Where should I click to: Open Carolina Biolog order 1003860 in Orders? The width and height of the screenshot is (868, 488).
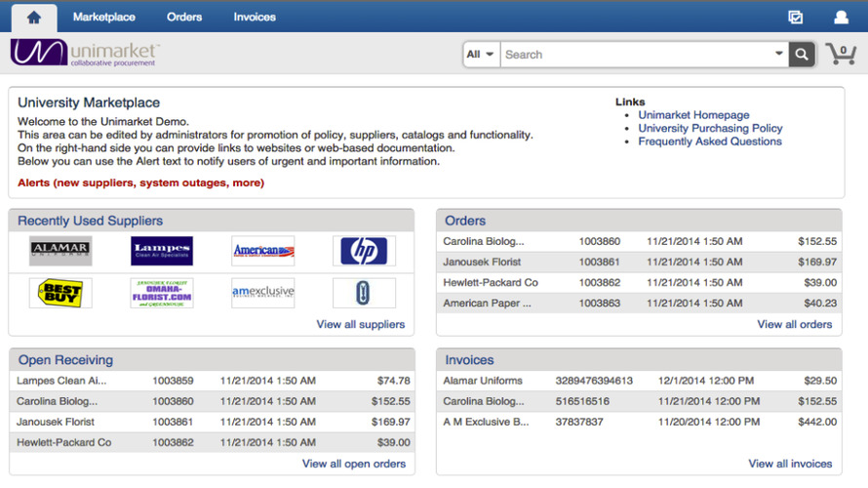(x=640, y=241)
